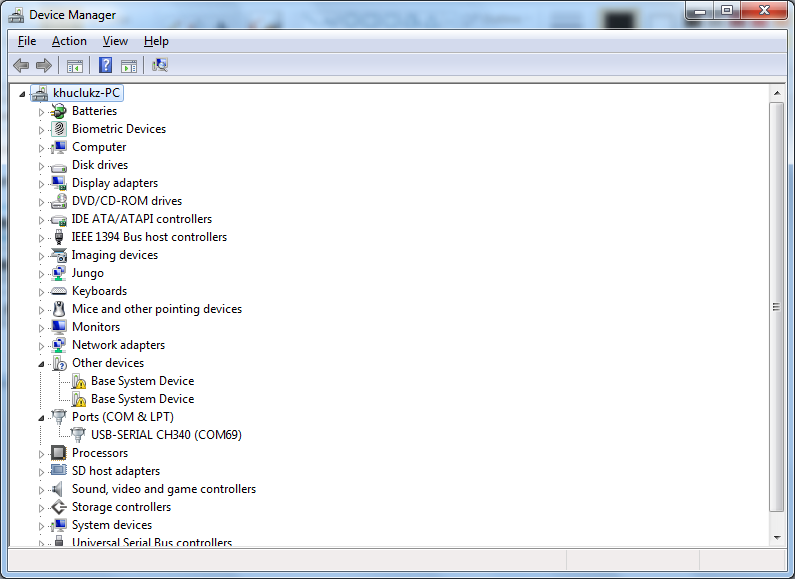
Task: Click the Processors chip icon
Action: [x=59, y=453]
